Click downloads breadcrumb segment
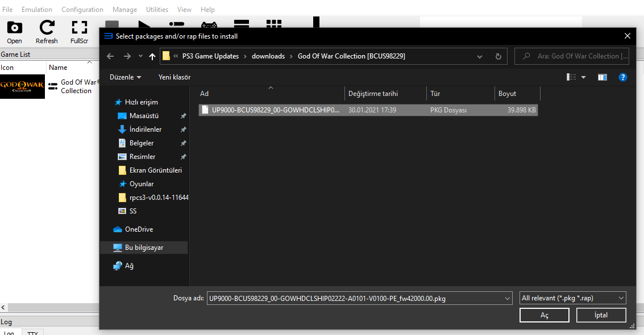644x335 pixels. (x=268, y=56)
